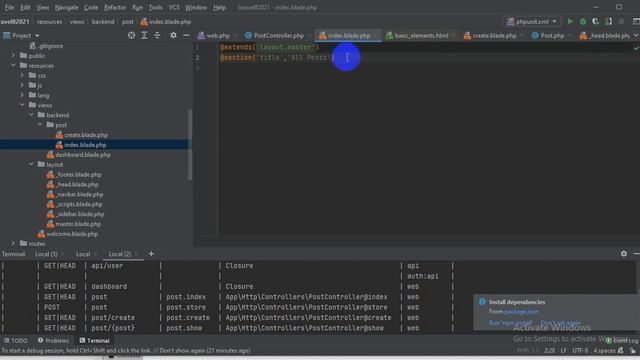Add a new terminal session tab
Image resolution: width=640 pixels, height=360 pixels.
(x=151, y=254)
